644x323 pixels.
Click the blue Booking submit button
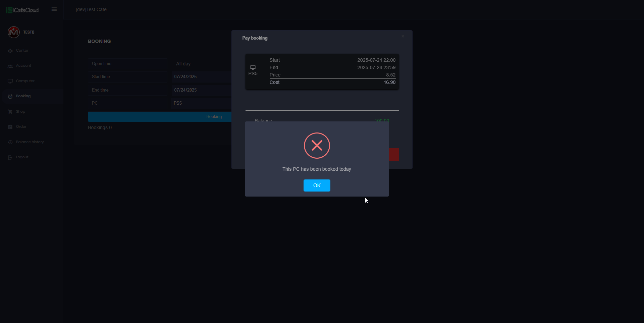tap(160, 117)
